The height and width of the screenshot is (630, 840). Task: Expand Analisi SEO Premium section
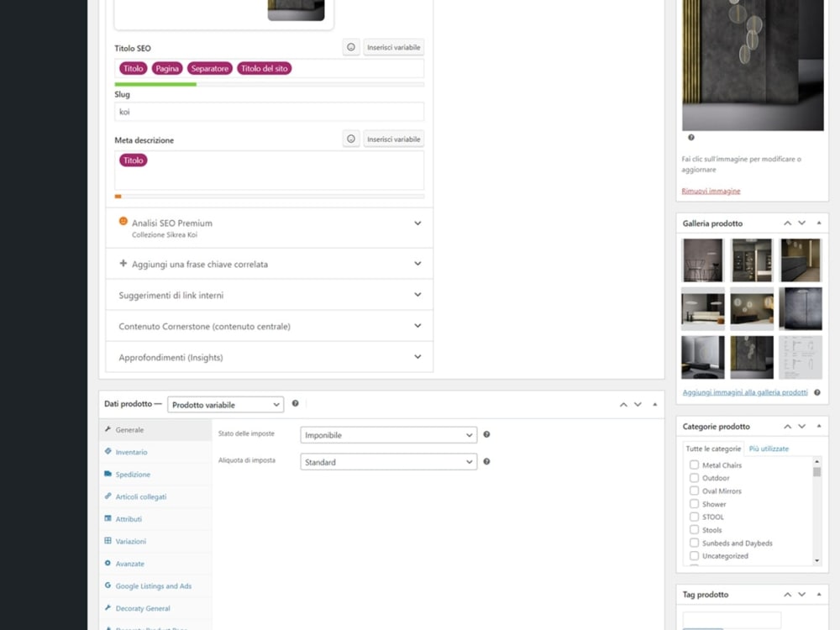click(269, 228)
